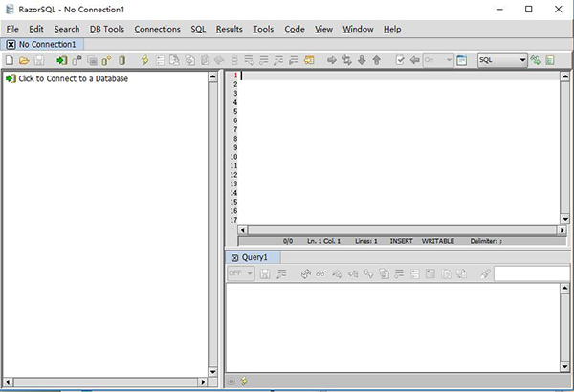Viewport: 574px width, 392px height.
Task: Click navigator horizontal scrollbar right arrow
Action: [203, 382]
